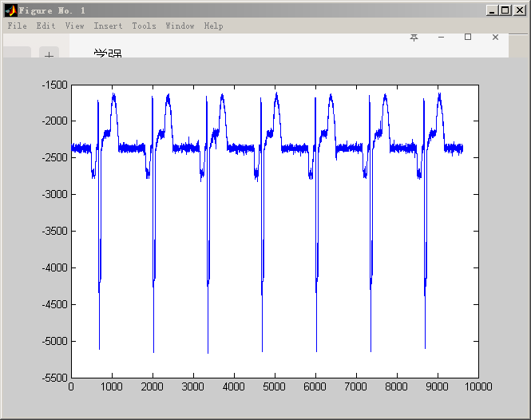Viewport: 531px width, 420px height.
Task: Open the Tools menu
Action: click(x=144, y=26)
